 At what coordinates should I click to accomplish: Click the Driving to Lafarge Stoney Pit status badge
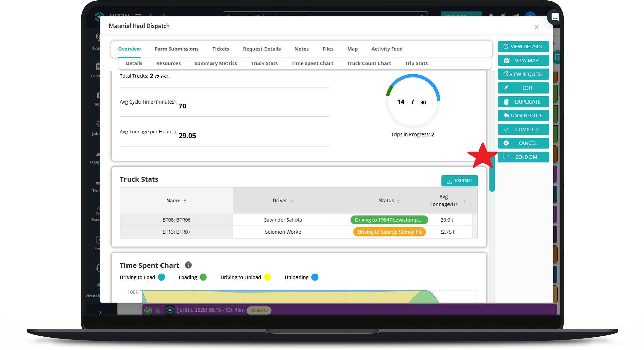coord(389,232)
